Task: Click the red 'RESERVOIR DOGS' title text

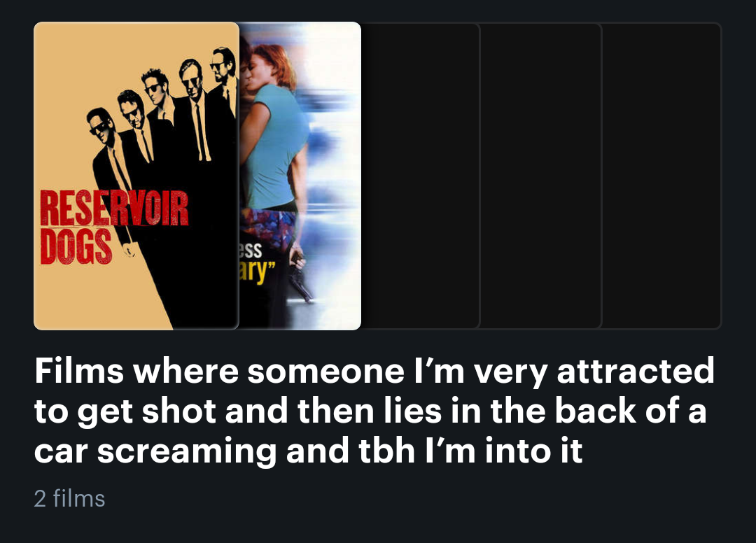Action: click(114, 227)
